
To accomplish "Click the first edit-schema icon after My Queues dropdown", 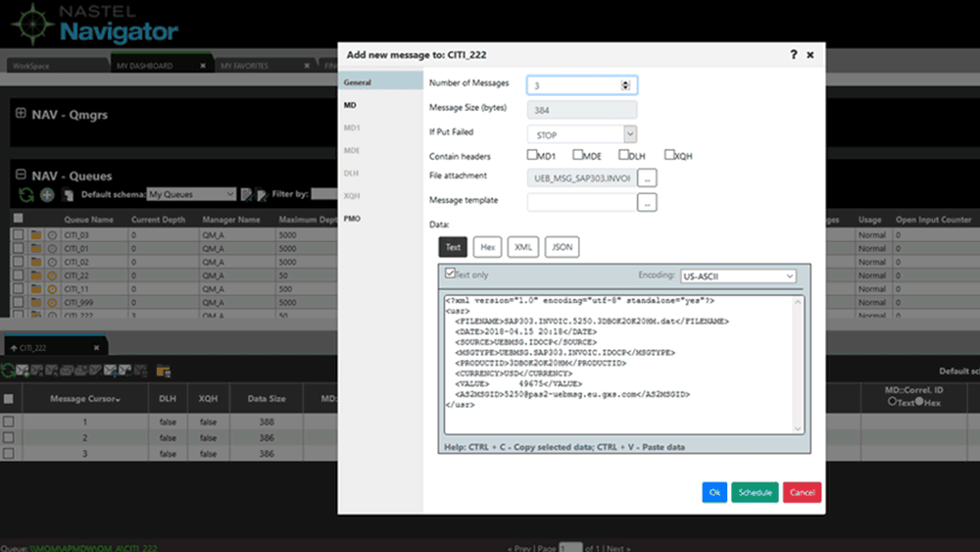I will click(x=246, y=195).
